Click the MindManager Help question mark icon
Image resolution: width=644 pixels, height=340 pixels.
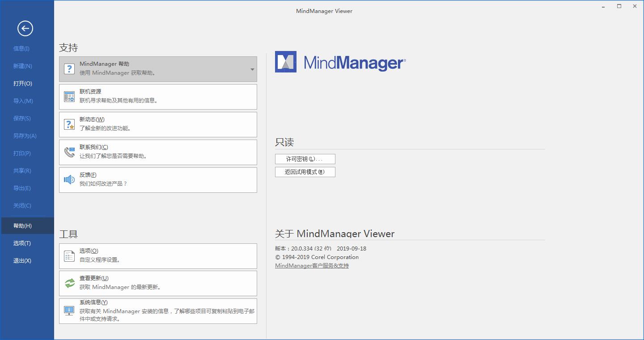pos(69,69)
